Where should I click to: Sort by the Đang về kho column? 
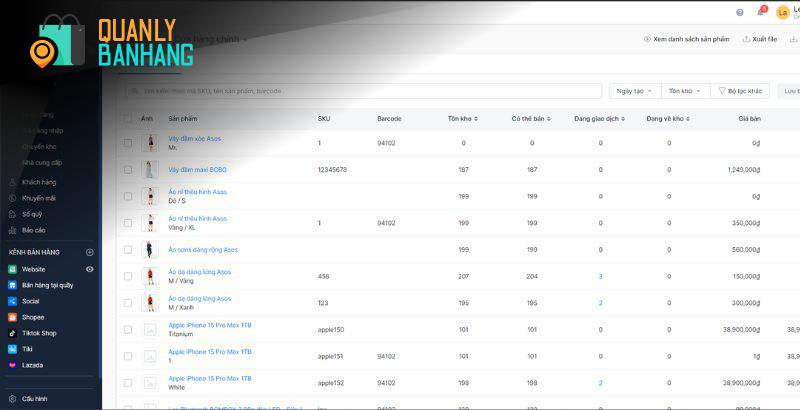[668, 119]
